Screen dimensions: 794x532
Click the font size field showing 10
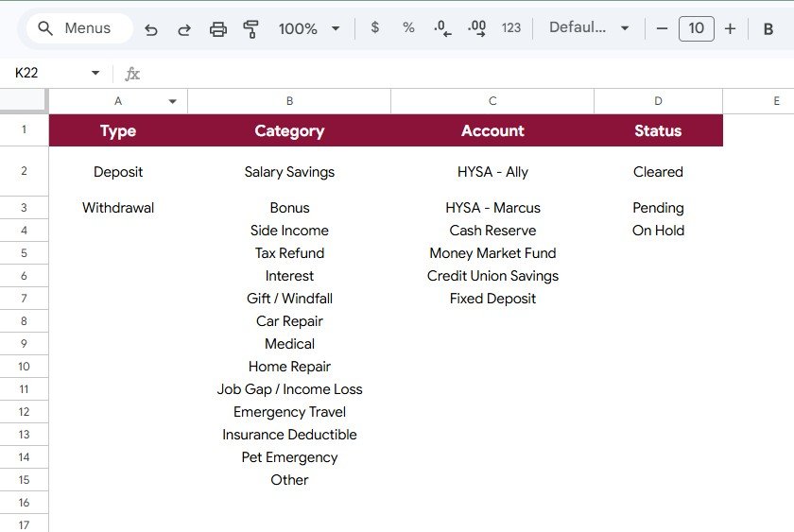pos(697,28)
